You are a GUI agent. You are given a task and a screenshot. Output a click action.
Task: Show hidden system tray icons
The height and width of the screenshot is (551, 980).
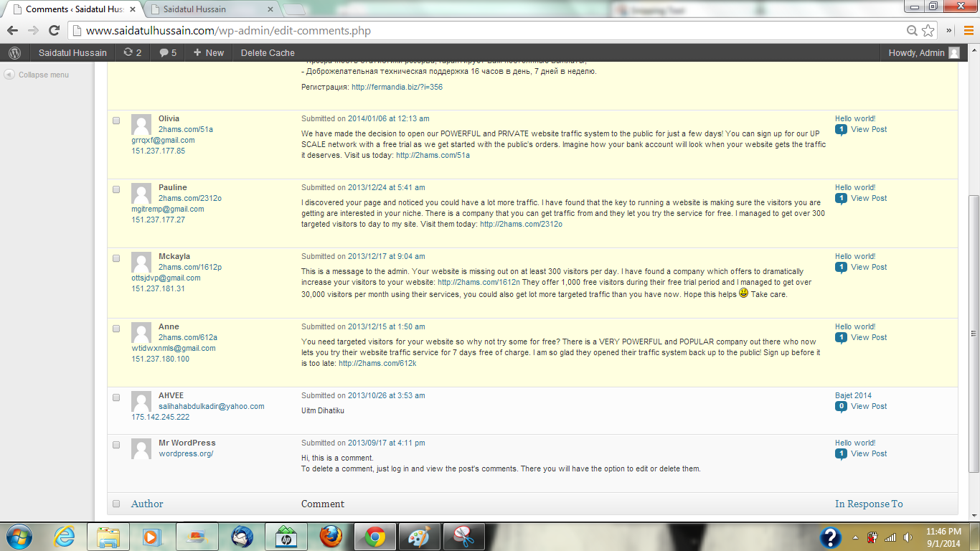click(x=855, y=537)
